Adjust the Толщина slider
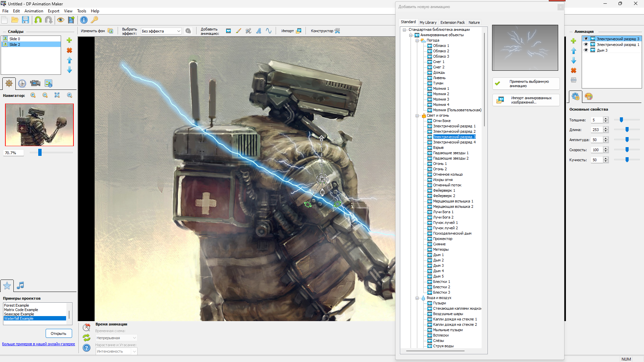 point(621,120)
